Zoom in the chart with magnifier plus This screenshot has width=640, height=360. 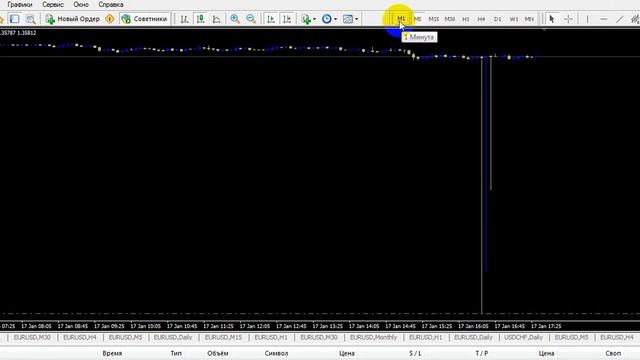tap(235, 19)
